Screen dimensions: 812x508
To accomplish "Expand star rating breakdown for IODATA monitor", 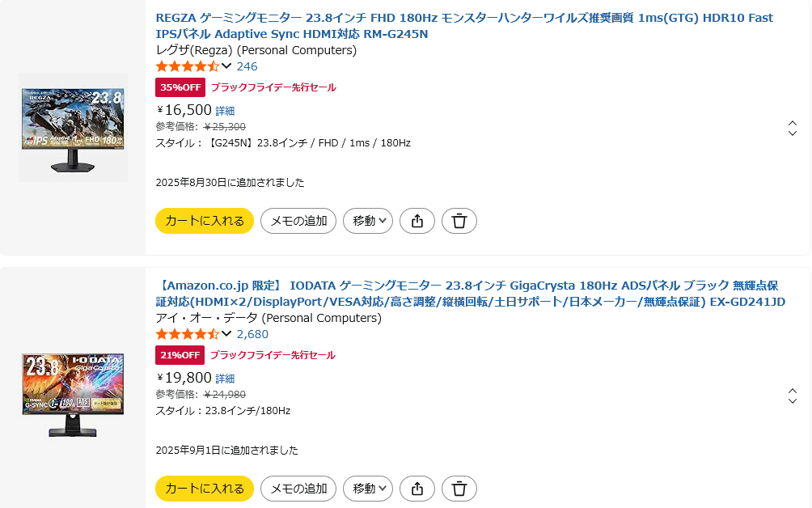I will [x=226, y=334].
